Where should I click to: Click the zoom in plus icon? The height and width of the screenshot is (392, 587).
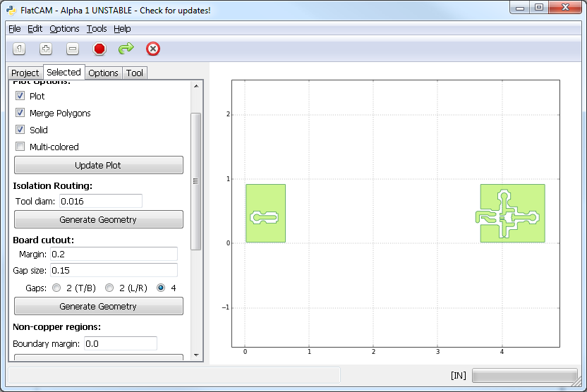coord(46,49)
